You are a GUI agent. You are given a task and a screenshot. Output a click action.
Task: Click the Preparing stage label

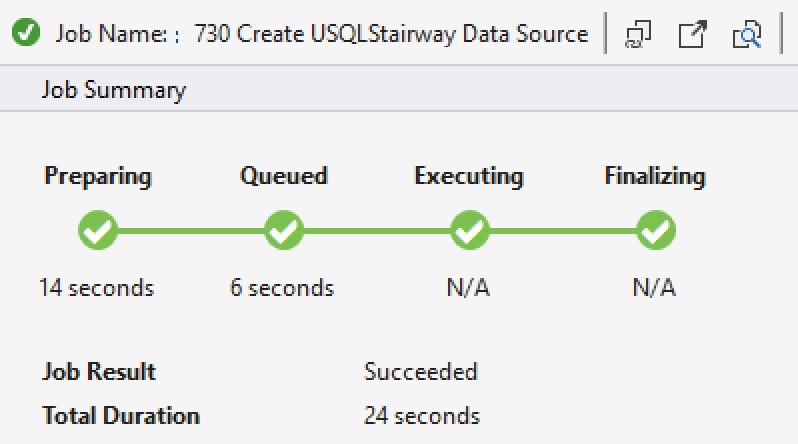click(98, 177)
